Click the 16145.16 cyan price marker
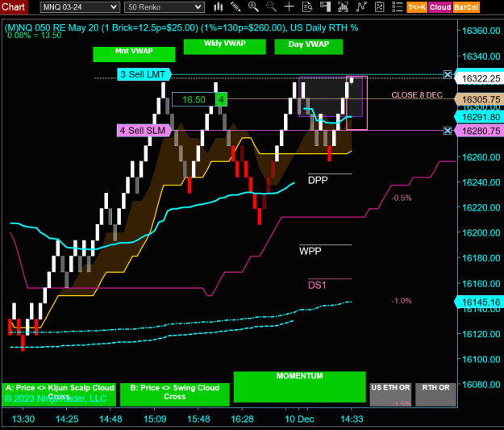Image resolution: width=504 pixels, height=430 pixels. pyautogui.click(x=480, y=303)
